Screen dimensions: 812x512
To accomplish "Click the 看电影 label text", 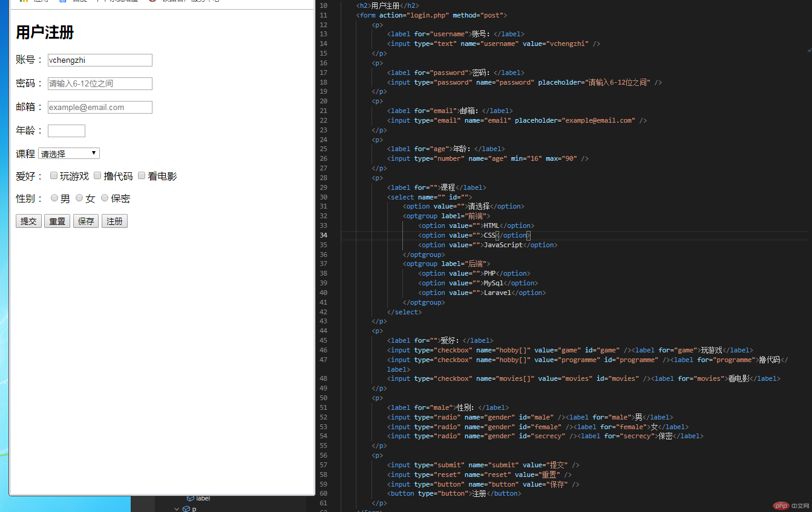I will click(162, 176).
